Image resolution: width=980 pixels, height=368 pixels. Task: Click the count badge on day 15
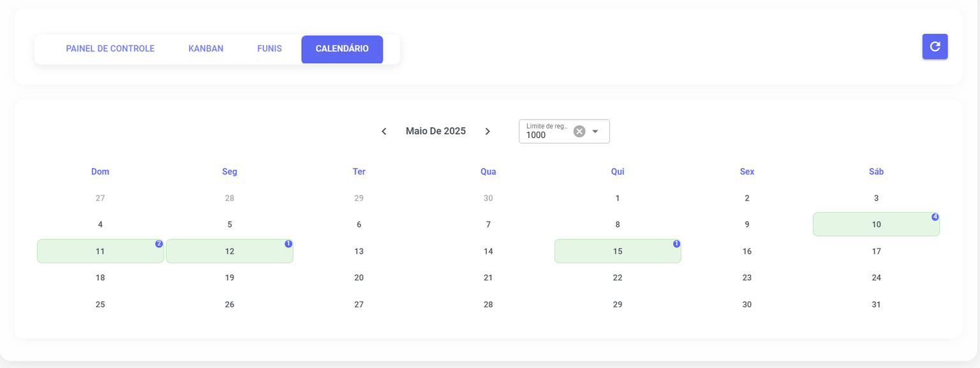pyautogui.click(x=676, y=244)
